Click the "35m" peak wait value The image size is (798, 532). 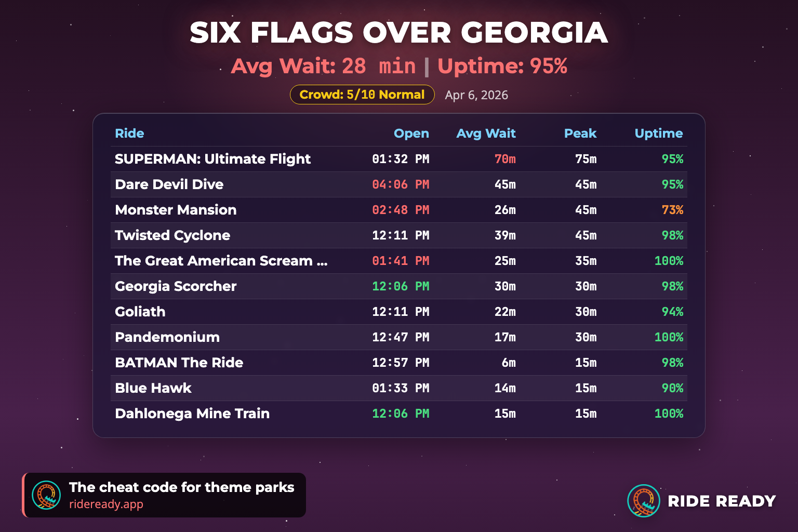(x=586, y=261)
